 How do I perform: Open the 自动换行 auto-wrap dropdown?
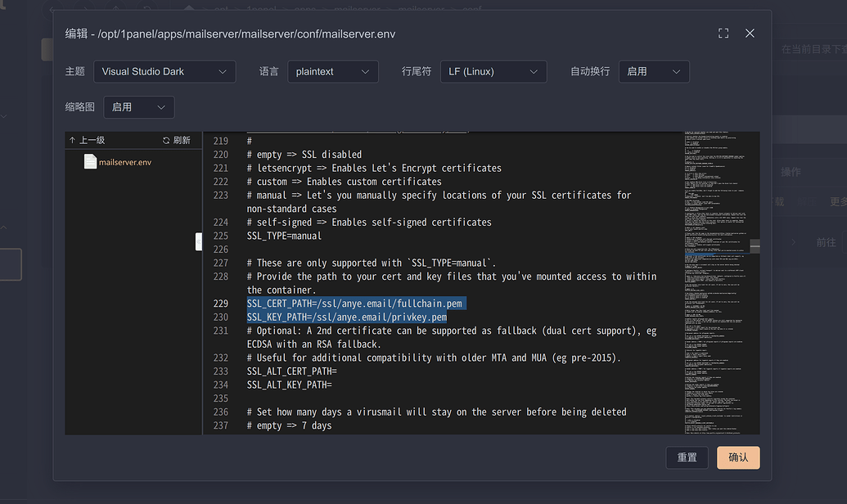point(654,71)
